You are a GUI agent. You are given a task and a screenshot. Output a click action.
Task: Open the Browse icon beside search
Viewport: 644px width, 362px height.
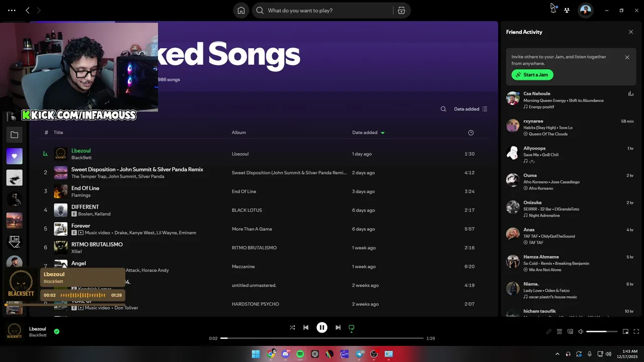(x=401, y=11)
